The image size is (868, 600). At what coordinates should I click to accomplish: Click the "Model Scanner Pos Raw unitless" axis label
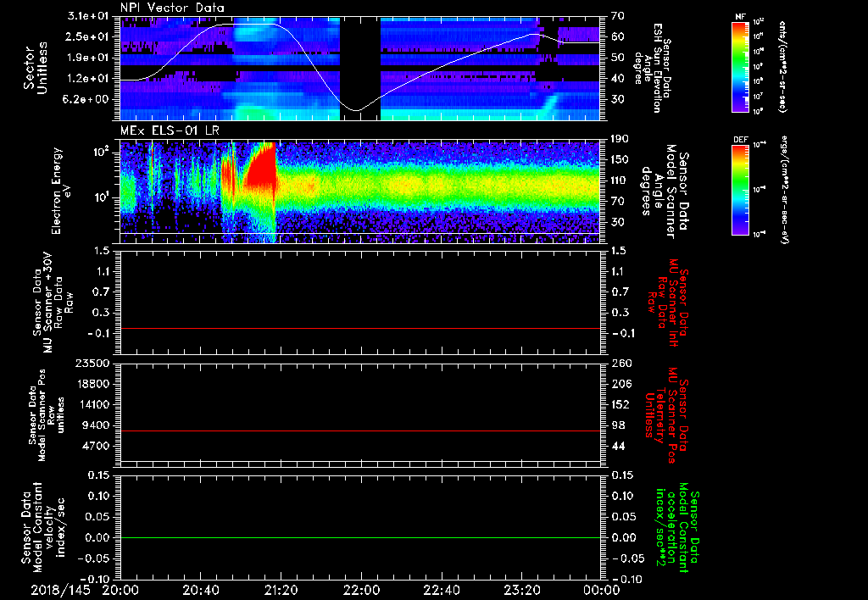[x=47, y=415]
